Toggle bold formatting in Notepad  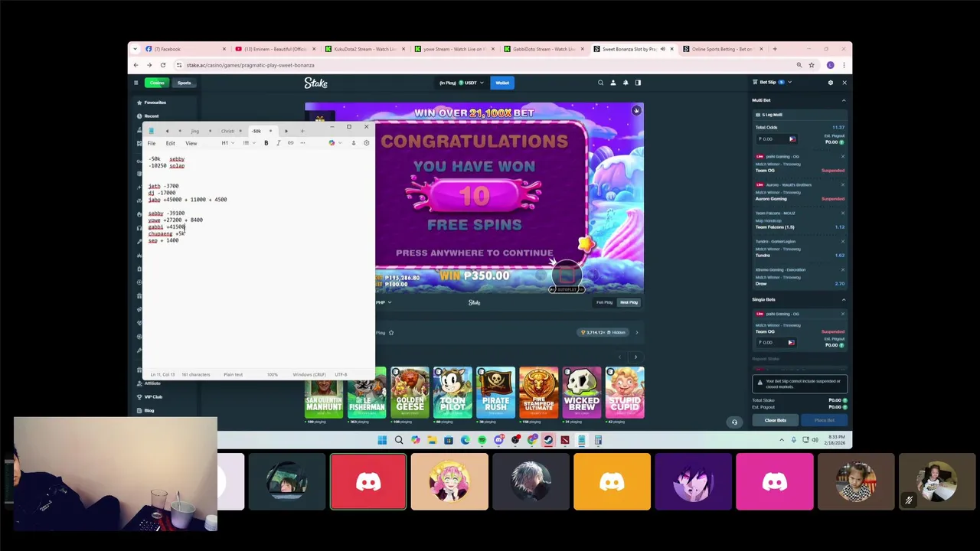(x=266, y=143)
